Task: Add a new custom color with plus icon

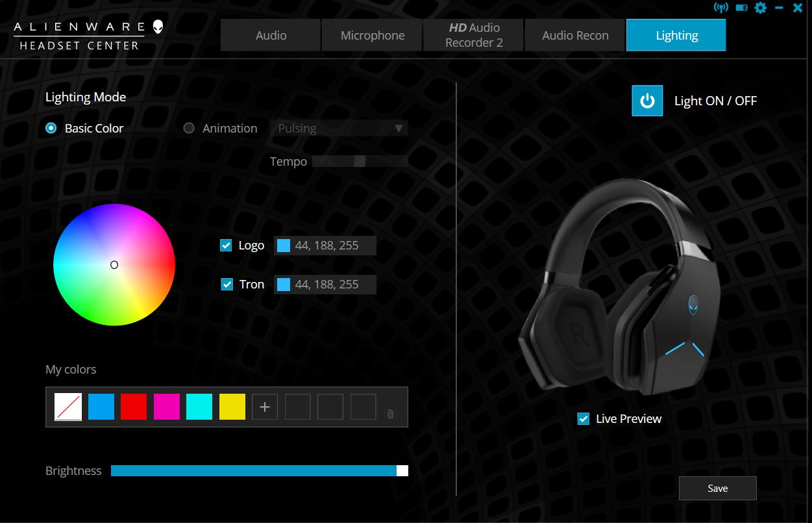Action: coord(264,406)
